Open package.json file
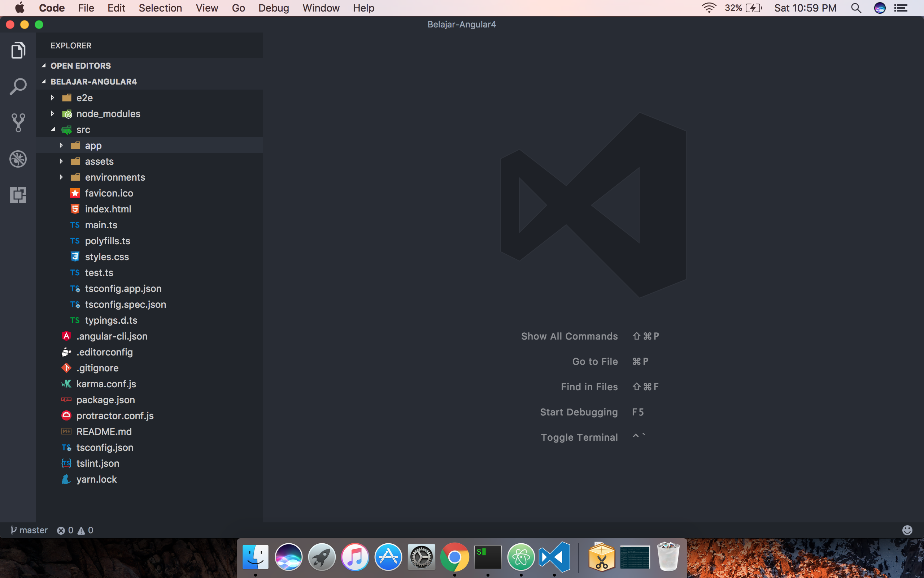This screenshot has height=578, width=924. coord(149,400)
